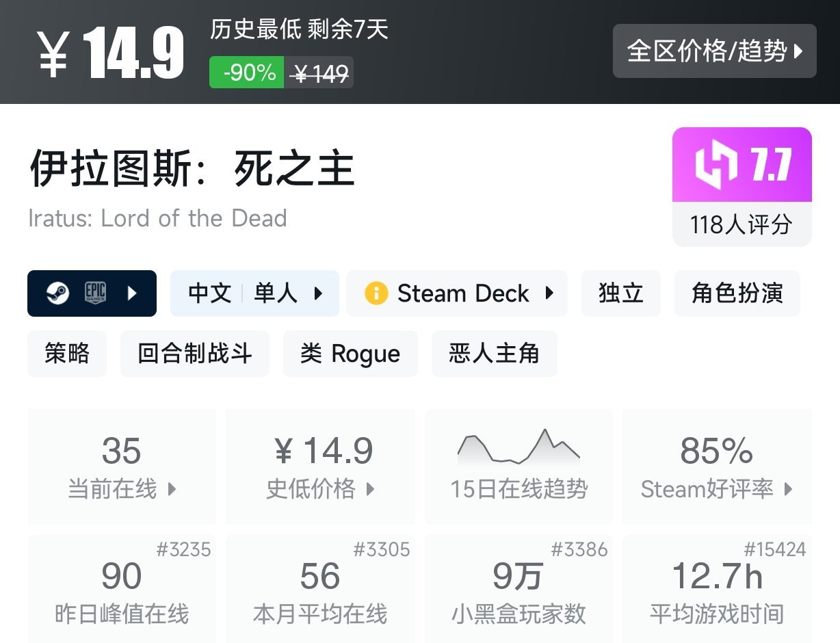Open Steam Deck compatibility details arrow
This screenshot has height=643, width=840.
(549, 293)
